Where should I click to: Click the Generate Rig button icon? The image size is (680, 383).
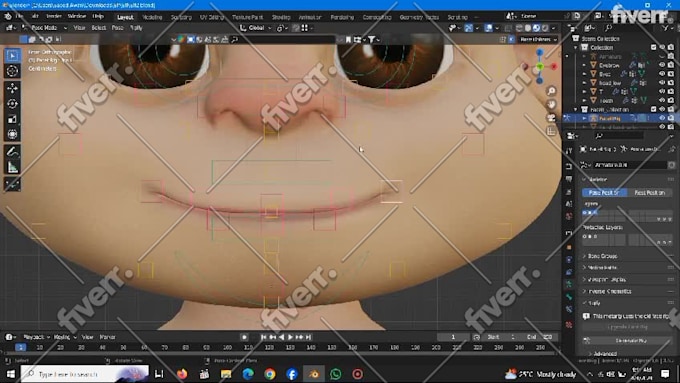pyautogui.click(x=587, y=340)
